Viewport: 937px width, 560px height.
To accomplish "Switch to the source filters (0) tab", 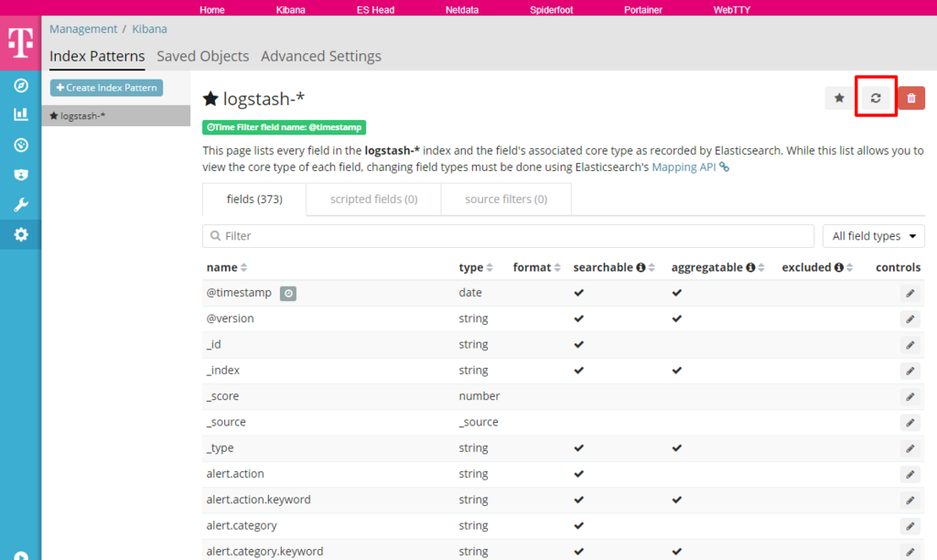I will pos(506,199).
